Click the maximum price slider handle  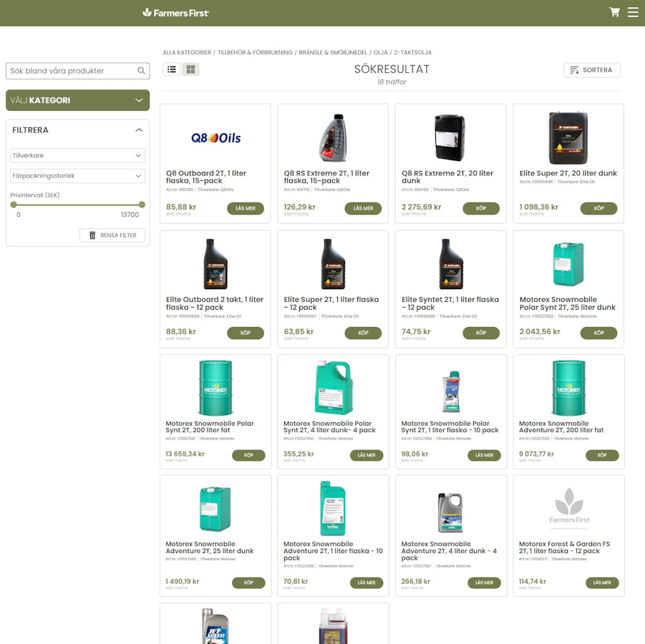point(142,205)
